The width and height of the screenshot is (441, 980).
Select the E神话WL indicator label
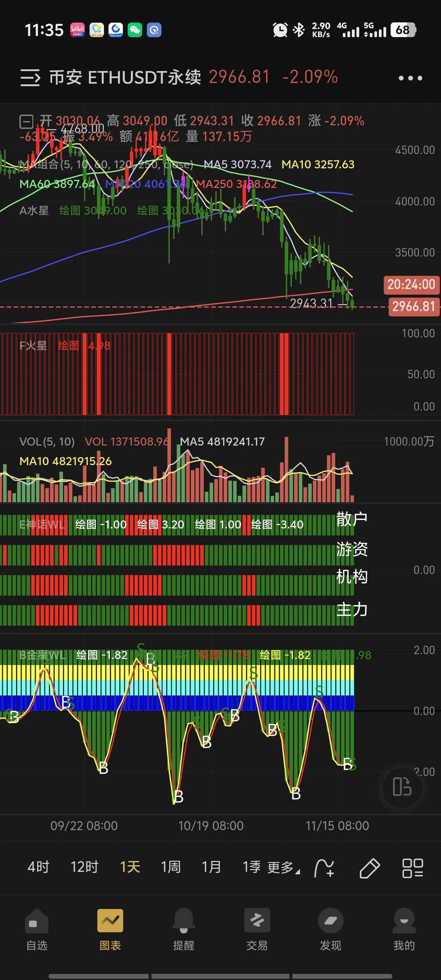pos(42,525)
